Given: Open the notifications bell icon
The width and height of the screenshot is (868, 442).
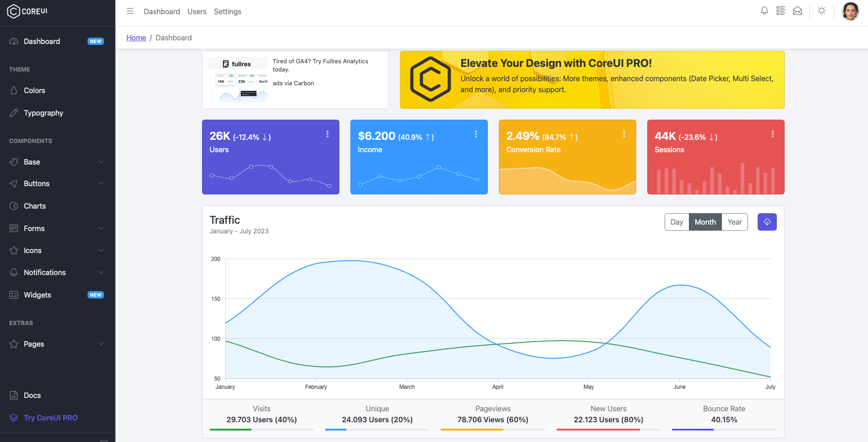Looking at the screenshot, I should tap(764, 11).
